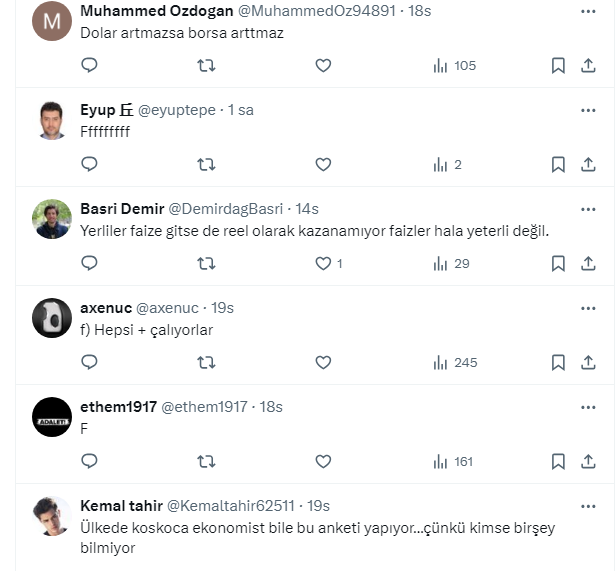Open more options for Muhammed Ozdogan's tweet
The height and width of the screenshot is (571, 616).
[589, 11]
